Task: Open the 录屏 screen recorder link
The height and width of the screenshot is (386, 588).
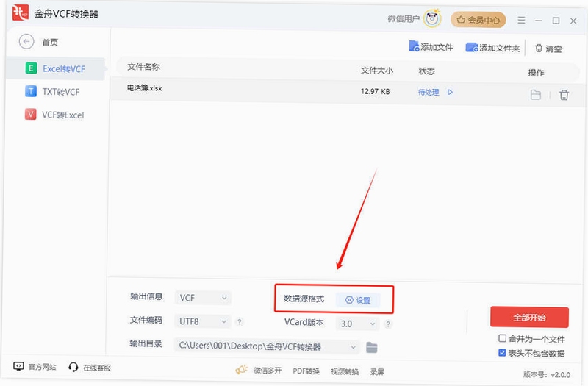Action: tap(377, 372)
